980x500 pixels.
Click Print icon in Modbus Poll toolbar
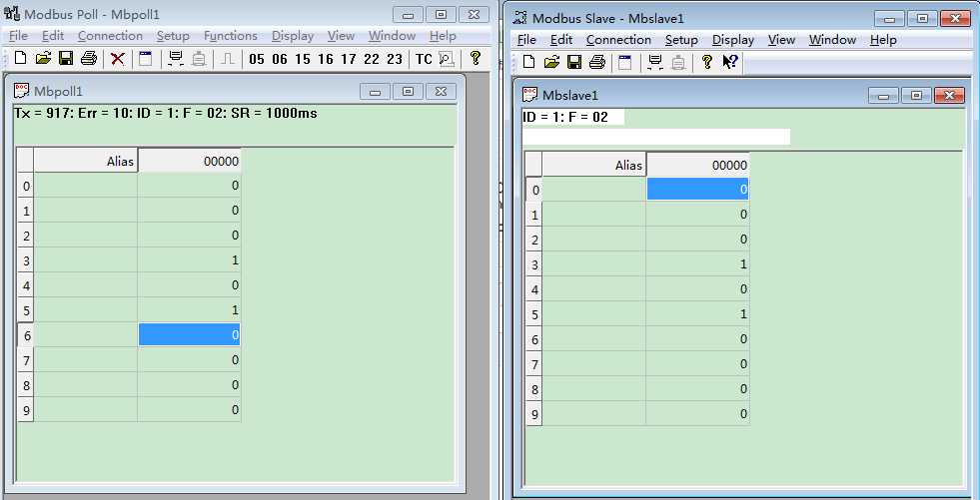pyautogui.click(x=89, y=59)
